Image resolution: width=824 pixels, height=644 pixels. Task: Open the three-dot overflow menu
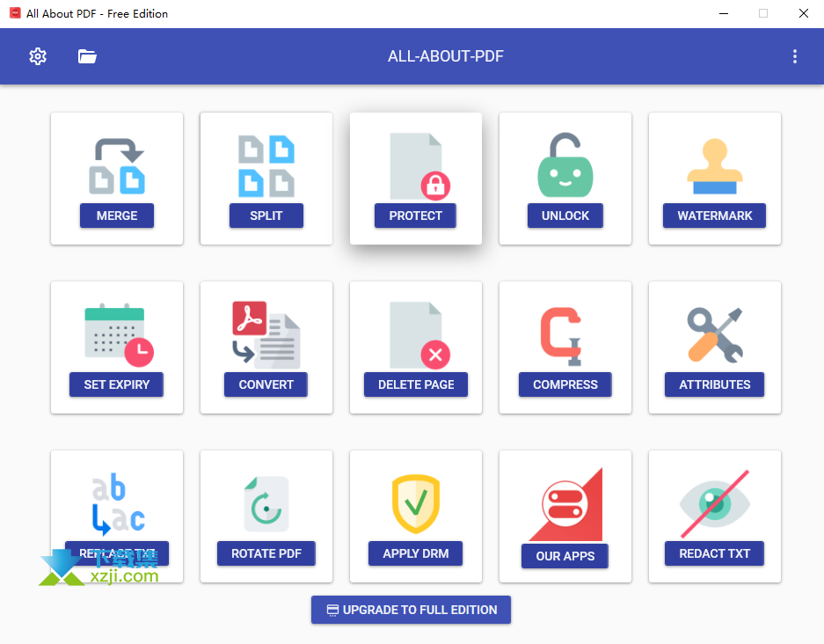pos(795,56)
